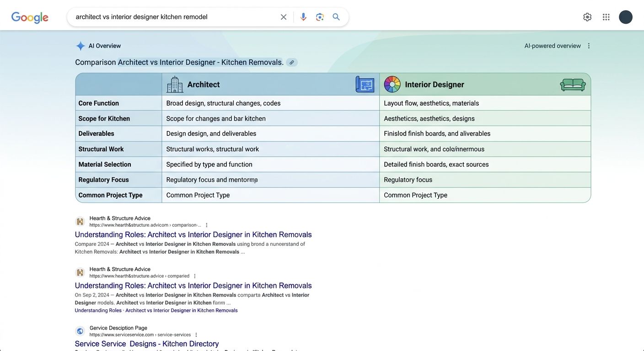Clear the search query with the X icon
This screenshot has width=644, height=351.
coord(284,17)
